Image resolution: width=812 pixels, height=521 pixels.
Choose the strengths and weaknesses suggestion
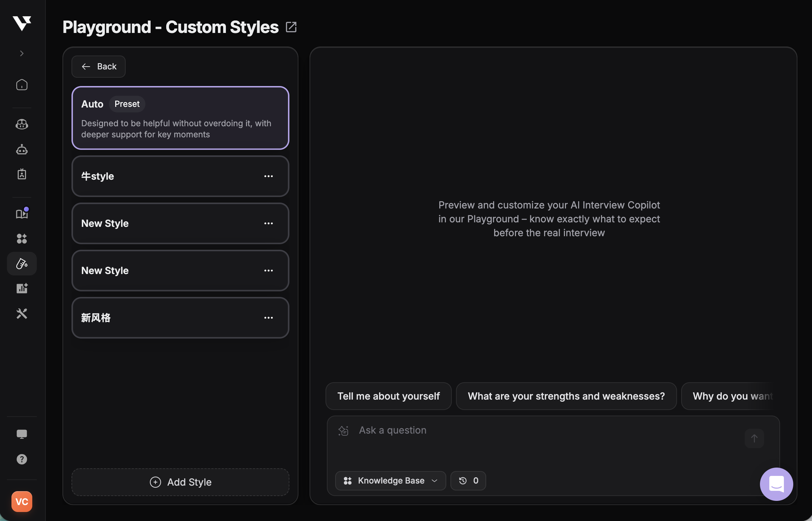566,396
